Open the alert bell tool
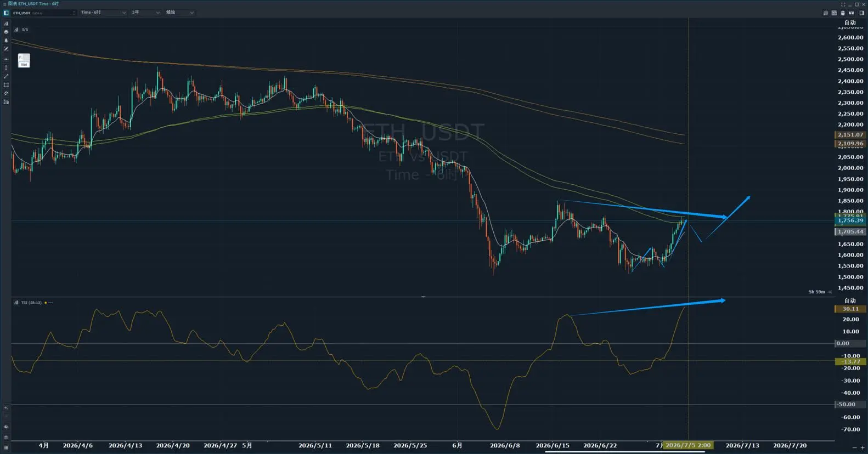Viewport: 868px width, 454px height. 6,41
